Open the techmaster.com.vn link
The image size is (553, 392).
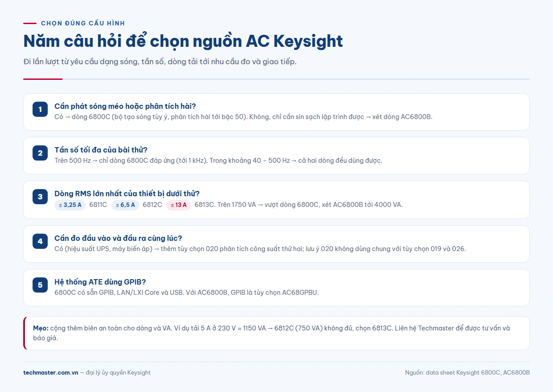(51, 372)
